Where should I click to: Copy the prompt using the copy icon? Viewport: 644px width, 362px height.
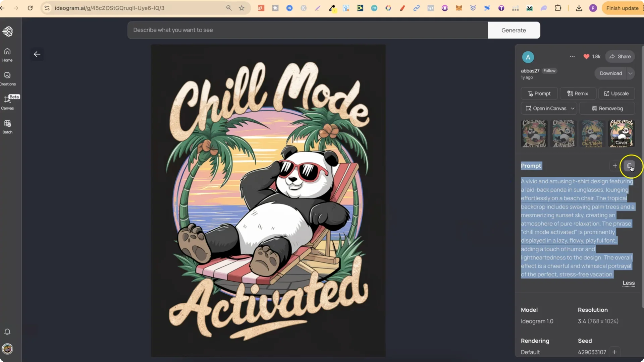point(630,166)
